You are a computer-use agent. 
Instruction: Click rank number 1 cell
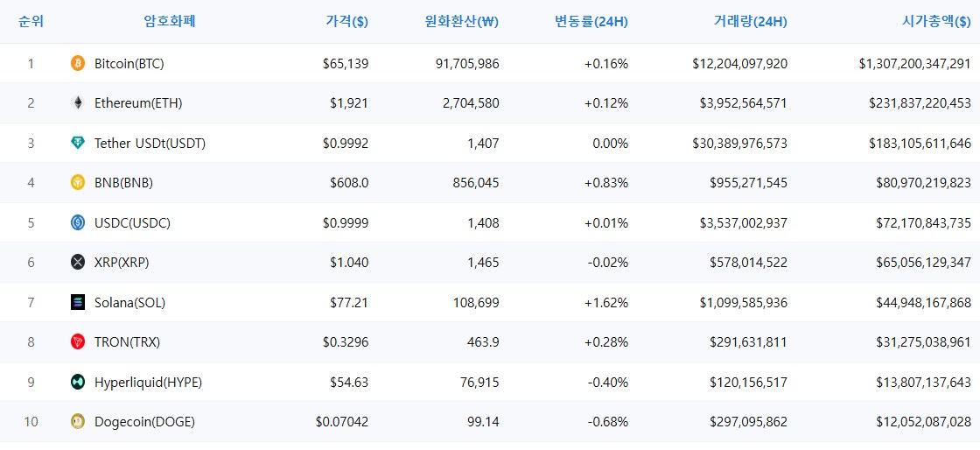(31, 63)
